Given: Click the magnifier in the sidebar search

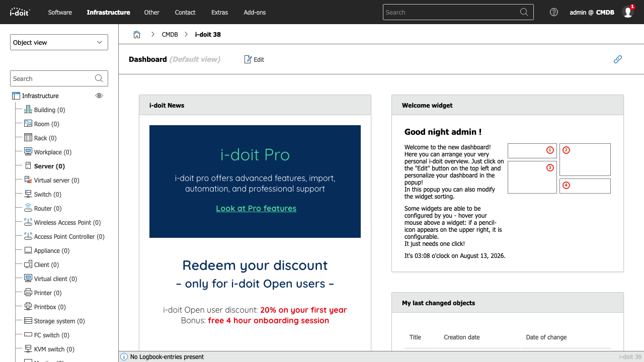Looking at the screenshot, I should (99, 78).
